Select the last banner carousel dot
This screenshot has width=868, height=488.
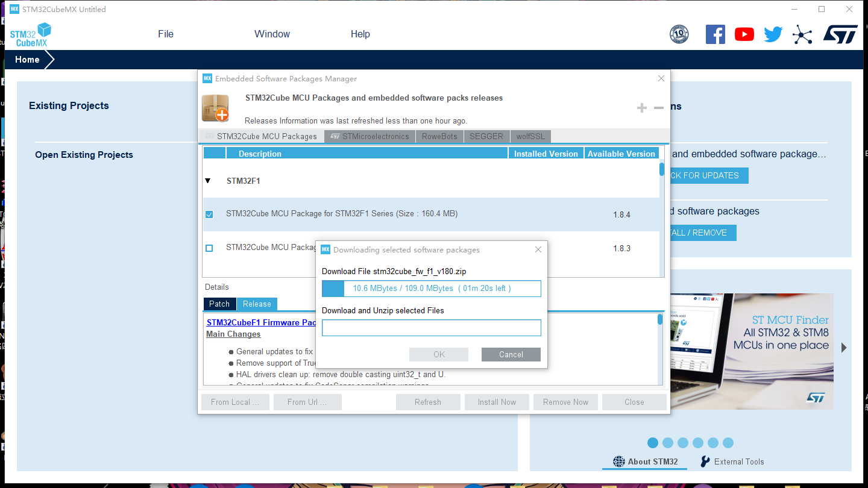(728, 443)
